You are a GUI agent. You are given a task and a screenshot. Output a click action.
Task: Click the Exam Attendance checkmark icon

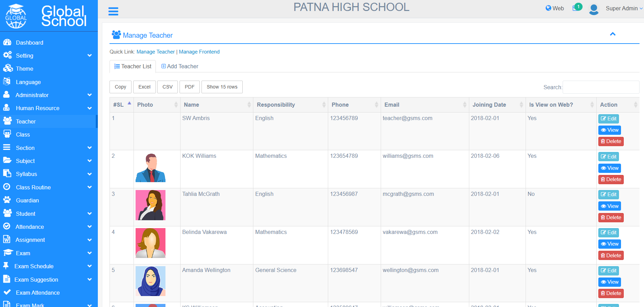click(7, 292)
